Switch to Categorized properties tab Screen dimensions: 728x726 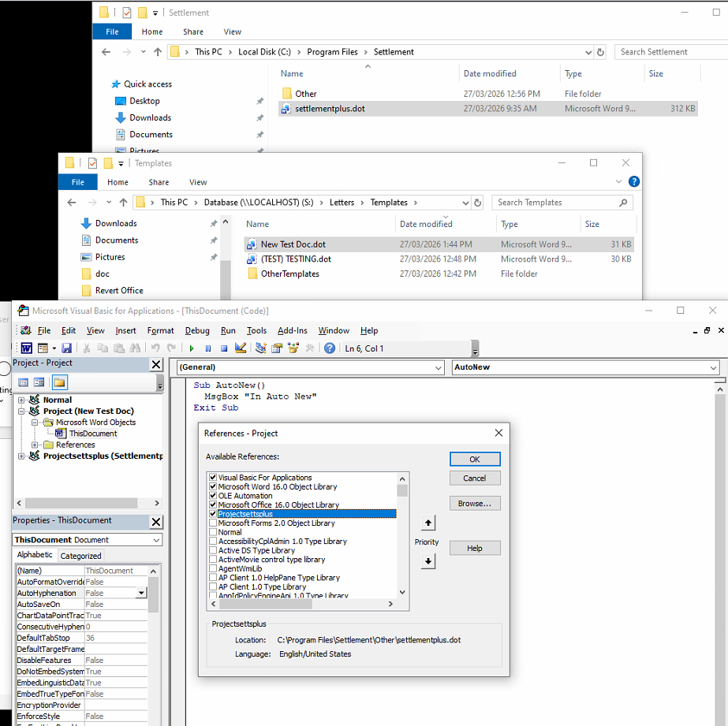pyautogui.click(x=80, y=556)
